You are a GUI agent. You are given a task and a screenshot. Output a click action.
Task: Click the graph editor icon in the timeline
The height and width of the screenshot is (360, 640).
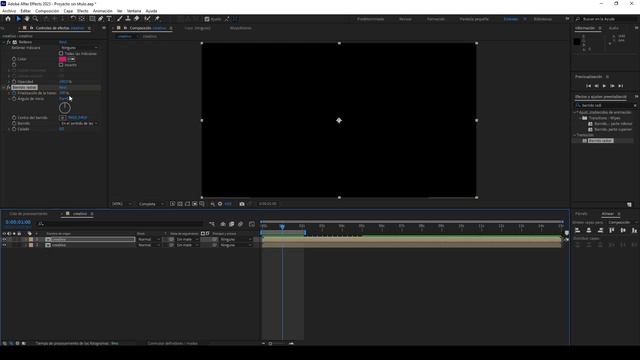(252, 224)
